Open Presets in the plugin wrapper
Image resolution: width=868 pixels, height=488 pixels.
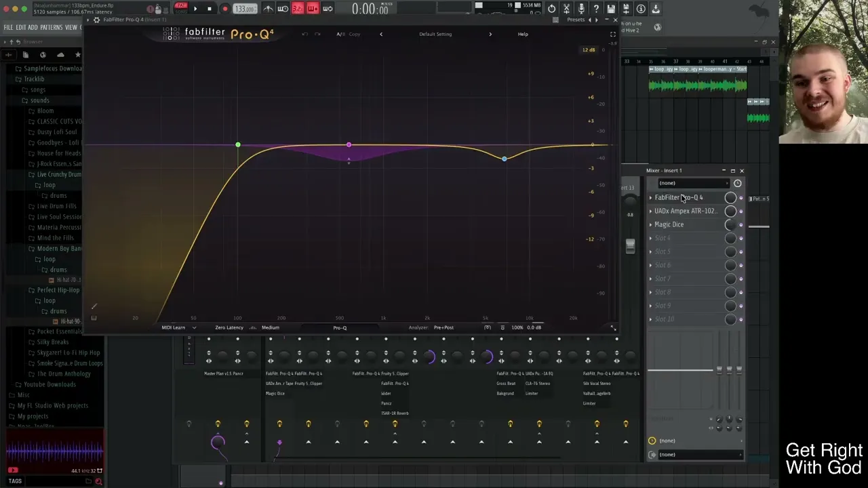576,20
